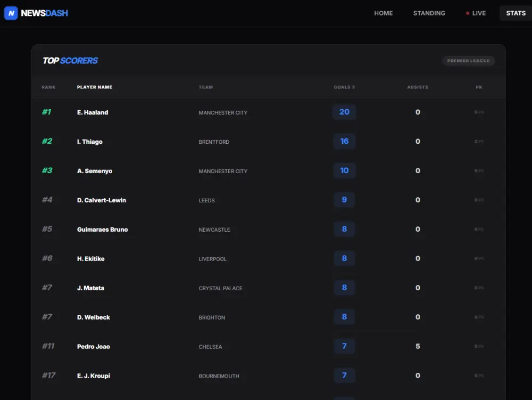Image resolution: width=532 pixels, height=400 pixels.
Task: Click the green #1 rank marker
Action: (x=47, y=112)
